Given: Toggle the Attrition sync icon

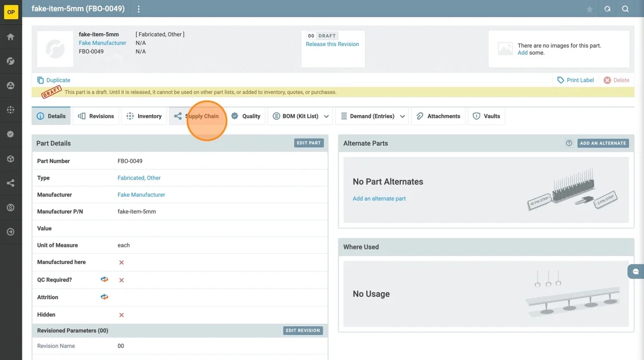Looking at the screenshot, I should [104, 297].
